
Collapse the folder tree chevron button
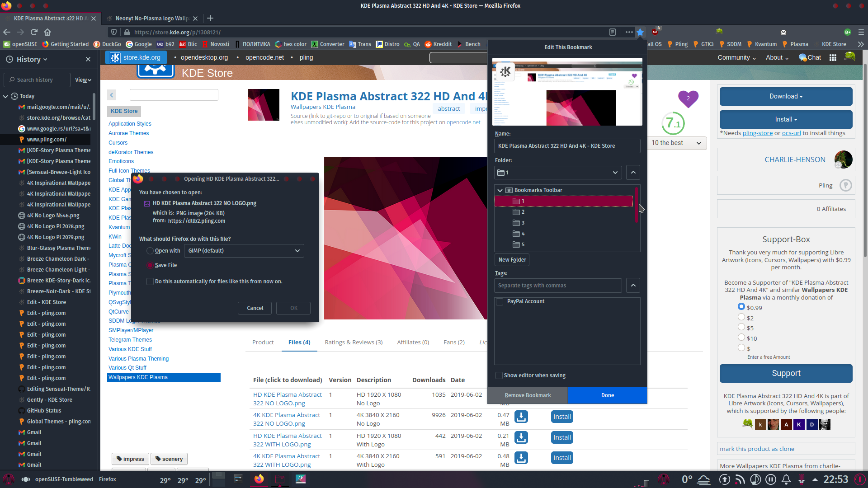633,173
